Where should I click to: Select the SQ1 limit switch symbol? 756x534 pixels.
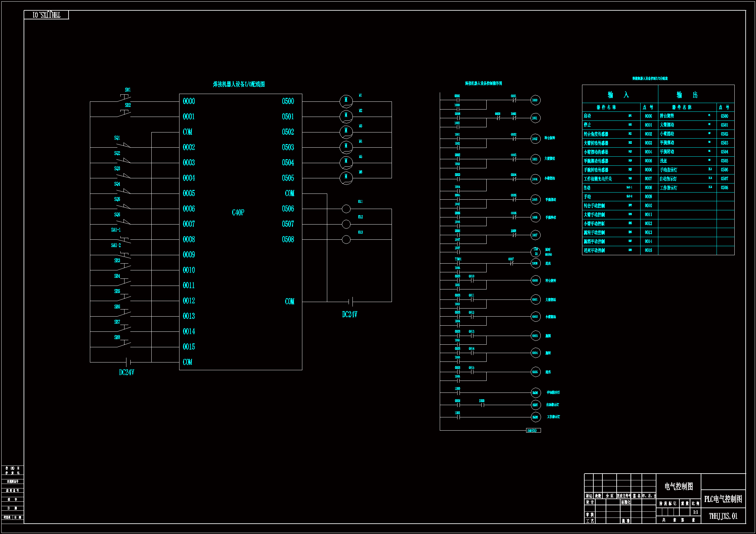(124, 145)
